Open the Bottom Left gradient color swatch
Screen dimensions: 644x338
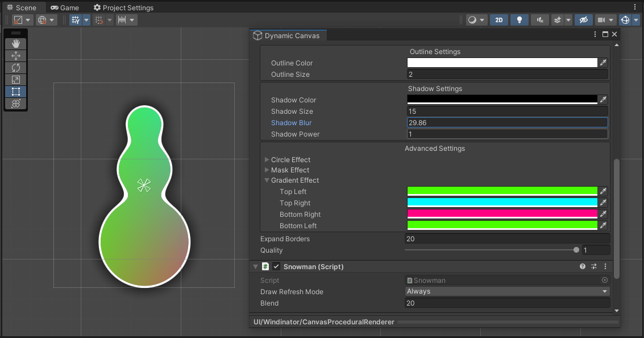[x=502, y=225]
